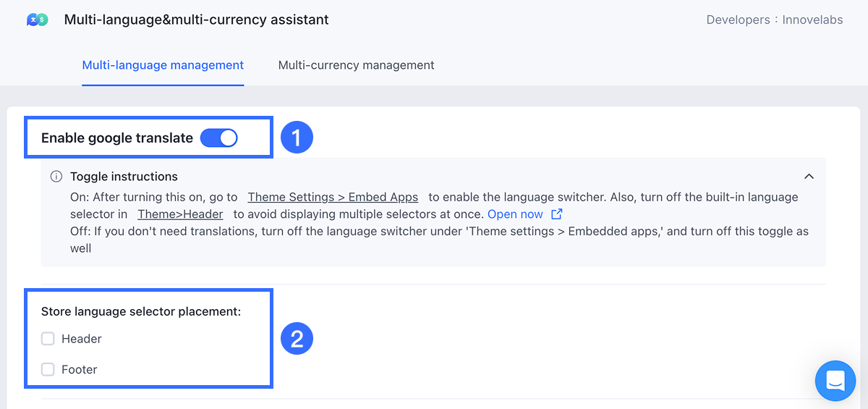
Task: Tick the Footer checkbox
Action: tap(48, 369)
